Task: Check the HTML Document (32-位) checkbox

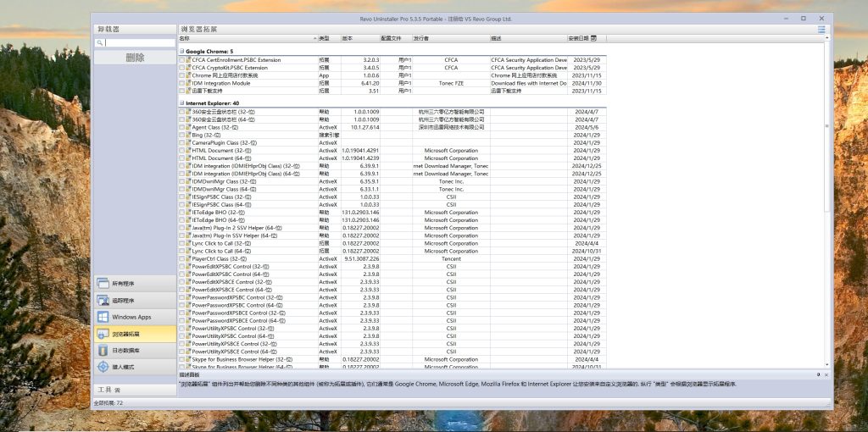Action: (x=181, y=151)
